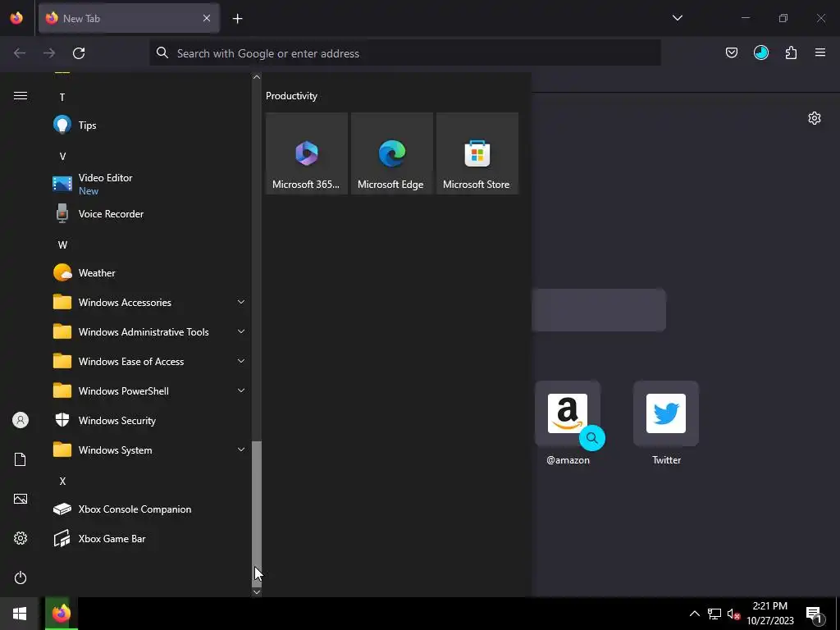Go back in Firefox
The height and width of the screenshot is (630, 840).
tap(20, 53)
